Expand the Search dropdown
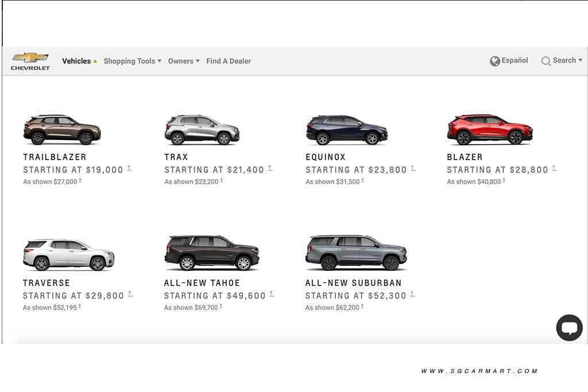Screen dimensions: 588x392 [x=567, y=60]
